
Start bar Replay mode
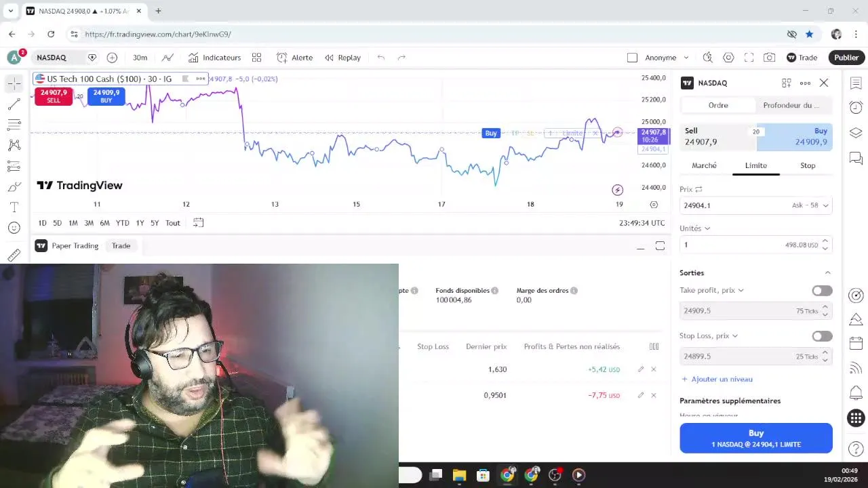pyautogui.click(x=342, y=58)
